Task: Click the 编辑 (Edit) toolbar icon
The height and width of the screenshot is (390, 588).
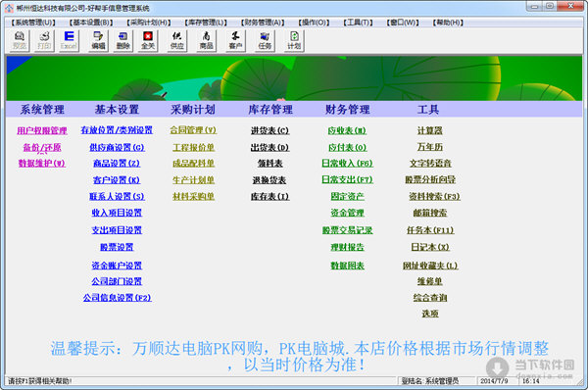Action: click(98, 40)
